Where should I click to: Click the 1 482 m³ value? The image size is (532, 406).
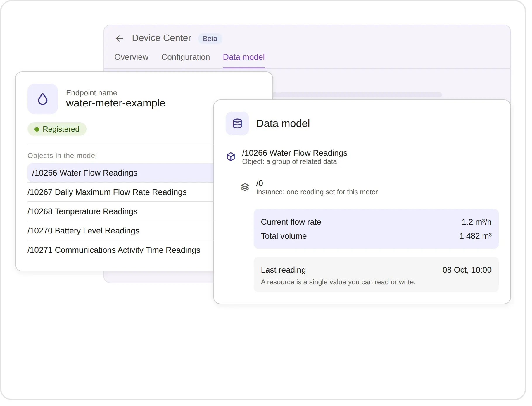tap(475, 236)
